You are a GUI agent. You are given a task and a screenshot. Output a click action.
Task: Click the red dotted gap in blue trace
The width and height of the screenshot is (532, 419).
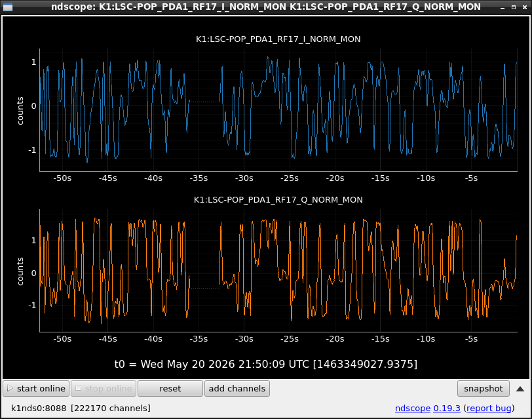[204, 102]
